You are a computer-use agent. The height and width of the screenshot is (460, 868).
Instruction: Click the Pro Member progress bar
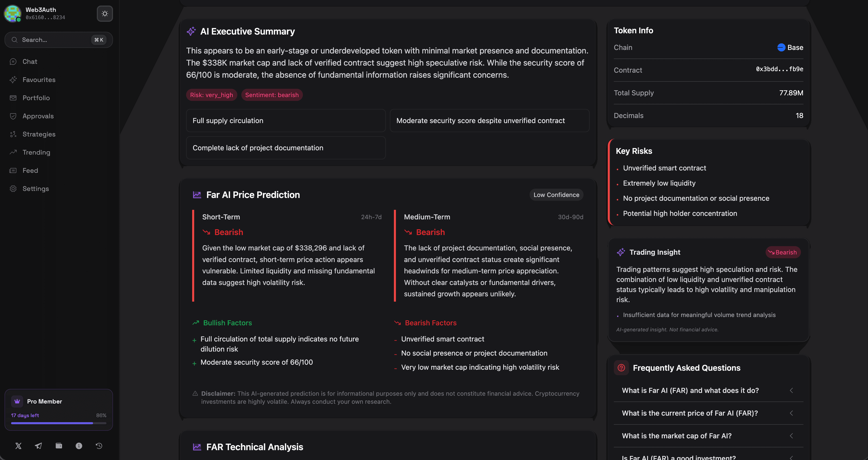pos(59,423)
